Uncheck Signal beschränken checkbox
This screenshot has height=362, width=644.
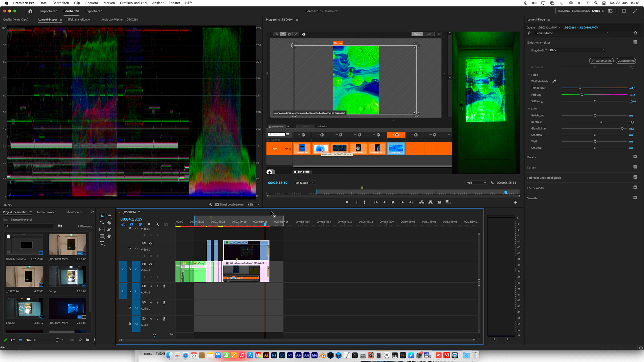217,204
